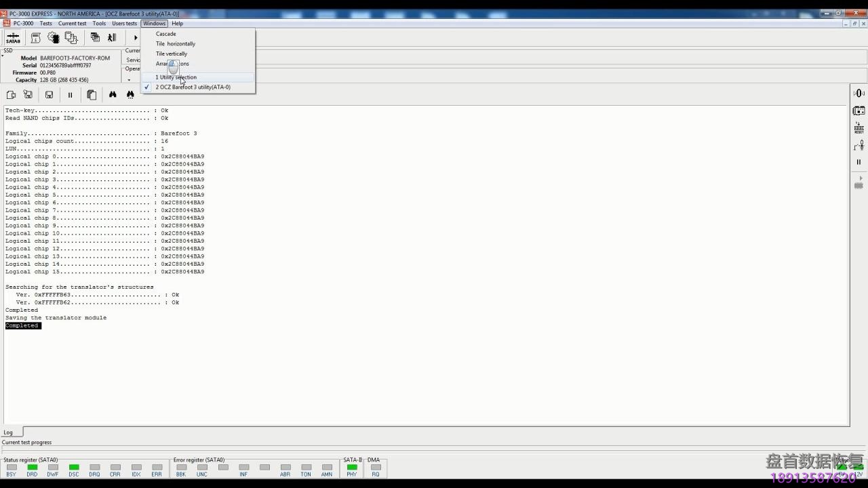Expand the toolbar overflow arrow
This screenshot has height=488, width=868.
(x=136, y=38)
